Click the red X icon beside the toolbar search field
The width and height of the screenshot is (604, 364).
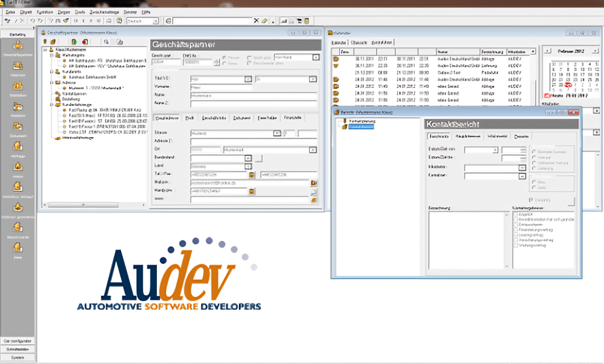pyautogui.click(x=256, y=21)
